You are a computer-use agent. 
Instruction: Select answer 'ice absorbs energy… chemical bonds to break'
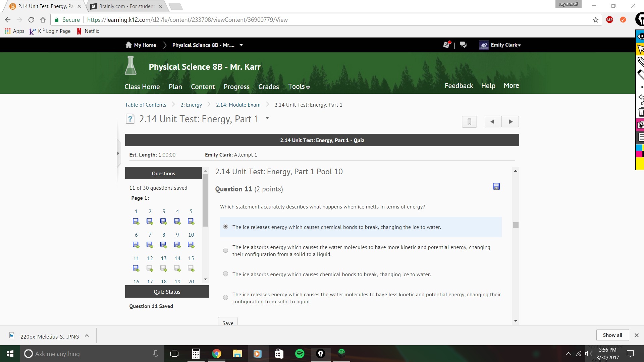tap(225, 274)
